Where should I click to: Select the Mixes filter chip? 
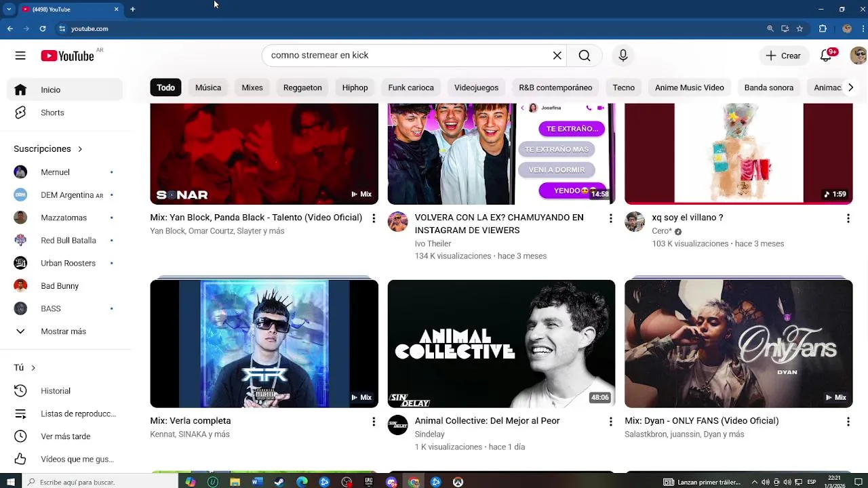pos(252,87)
